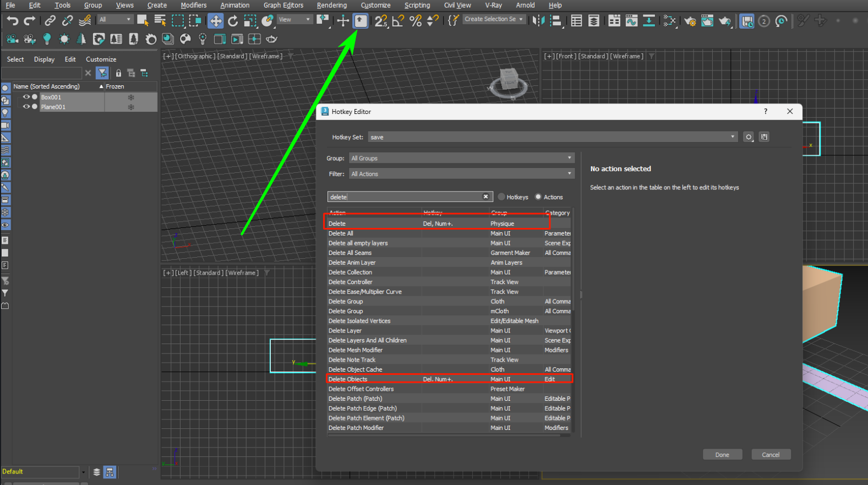Viewport: 868px width, 485px height.
Task: Open the Filter dropdown showing All Actions
Action: (462, 174)
